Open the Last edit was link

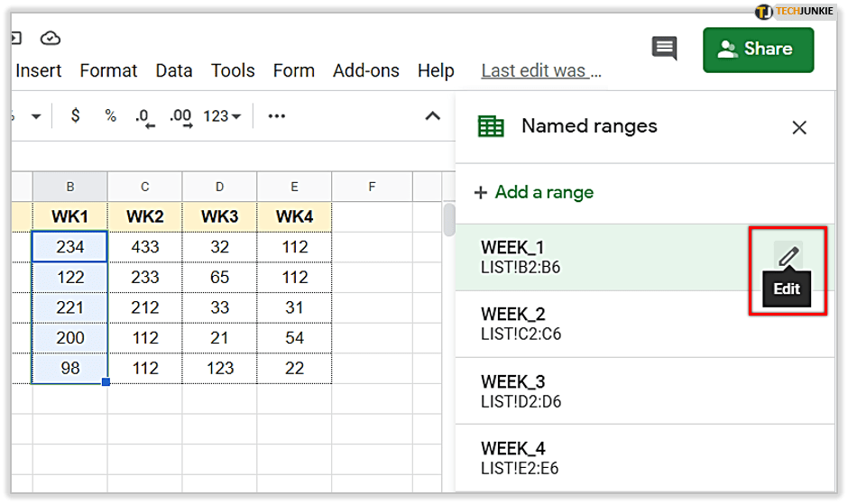tap(540, 70)
